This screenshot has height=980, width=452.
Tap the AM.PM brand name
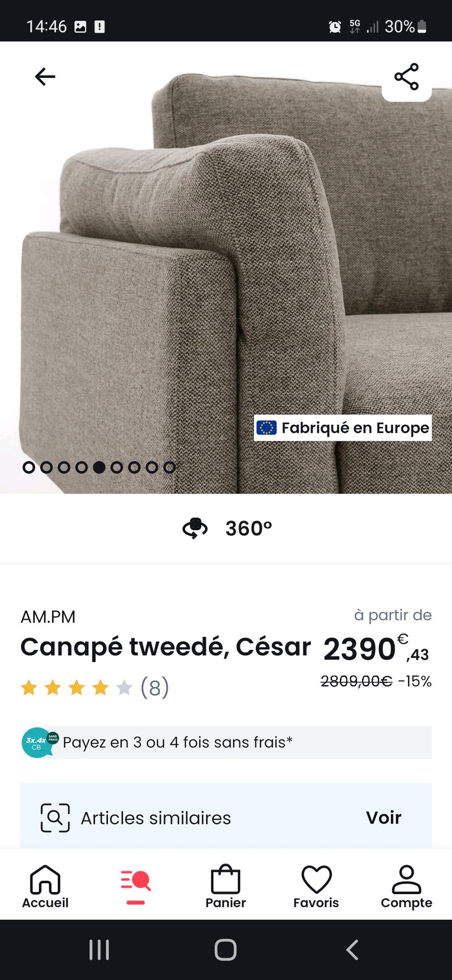click(x=48, y=617)
